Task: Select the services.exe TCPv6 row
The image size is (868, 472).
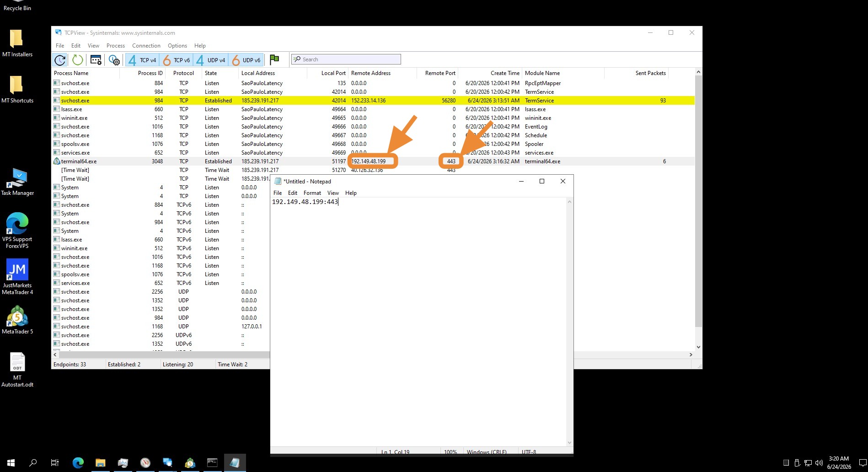Action: [x=161, y=283]
